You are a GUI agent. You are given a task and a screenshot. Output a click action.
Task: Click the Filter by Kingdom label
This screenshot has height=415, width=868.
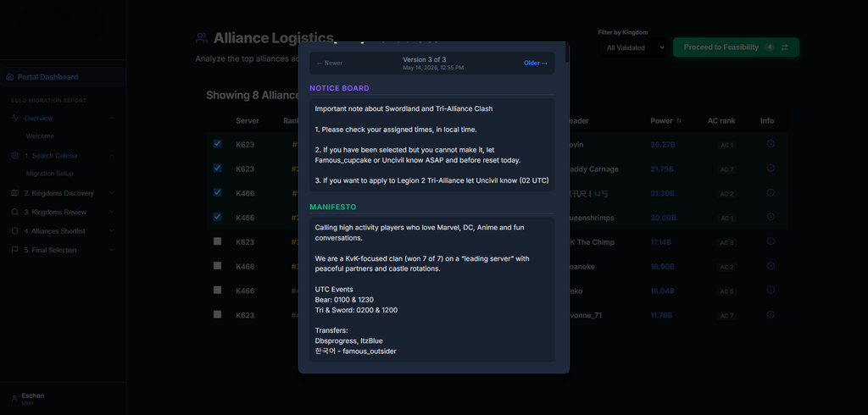pos(623,33)
